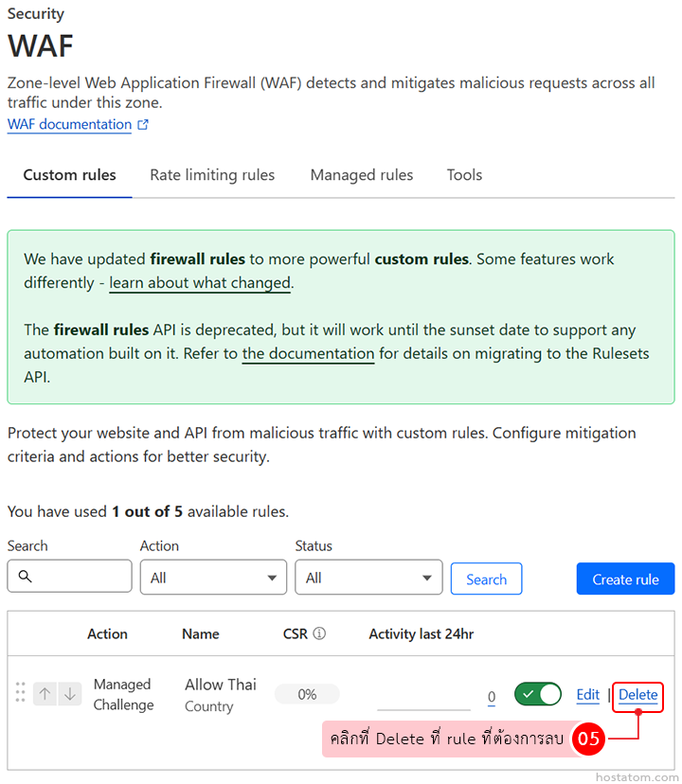
Task: Click the magnifier icon in Search field
Action: (26, 577)
